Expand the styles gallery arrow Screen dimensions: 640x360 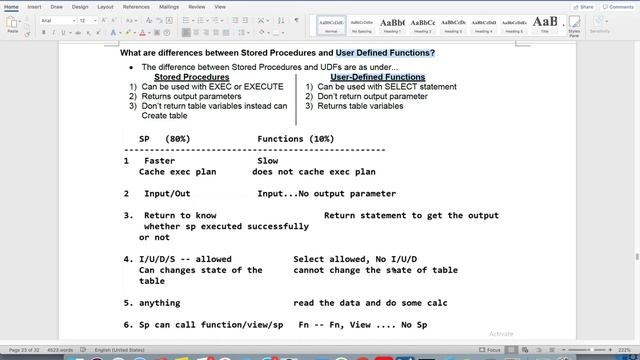coord(564,26)
